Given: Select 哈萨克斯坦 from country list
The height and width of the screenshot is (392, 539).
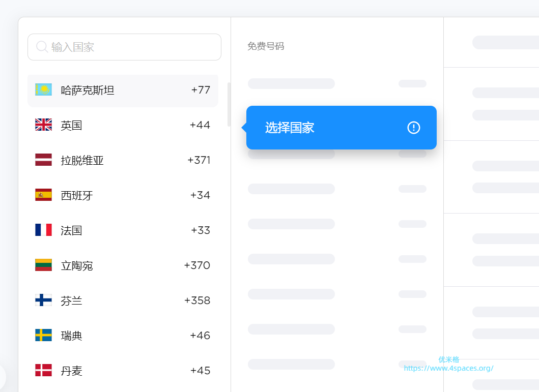Looking at the screenshot, I should 88,91.
